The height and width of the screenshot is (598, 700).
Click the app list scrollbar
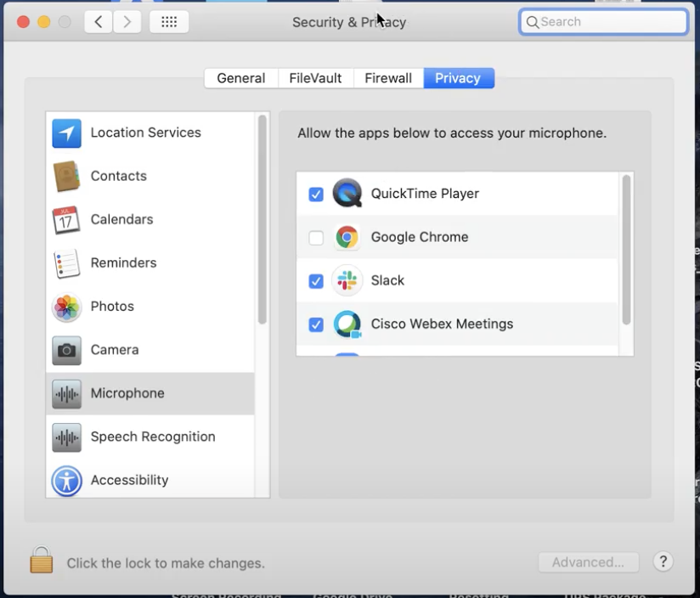click(626, 250)
